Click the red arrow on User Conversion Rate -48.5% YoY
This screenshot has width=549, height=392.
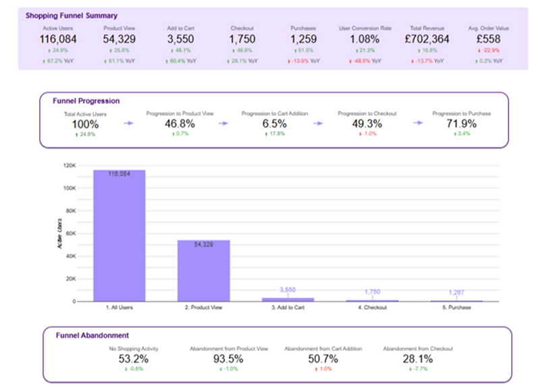pos(351,60)
